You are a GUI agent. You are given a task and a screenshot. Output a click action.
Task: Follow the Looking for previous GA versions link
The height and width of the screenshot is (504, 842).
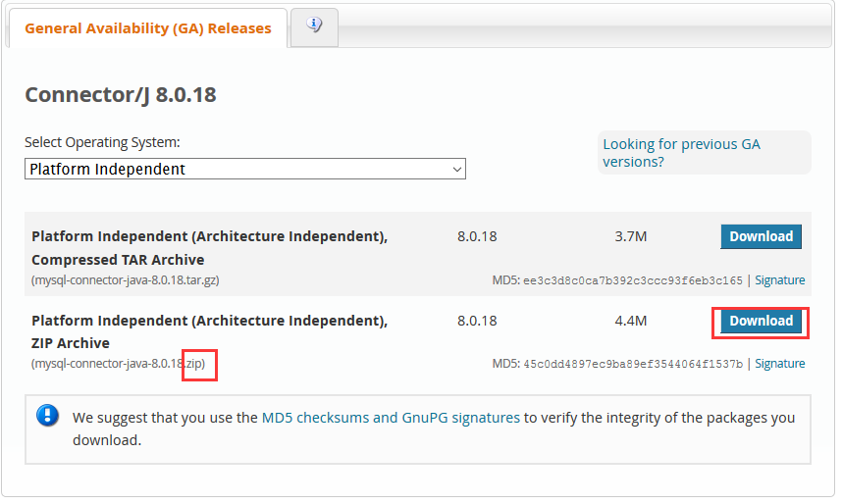tap(681, 153)
